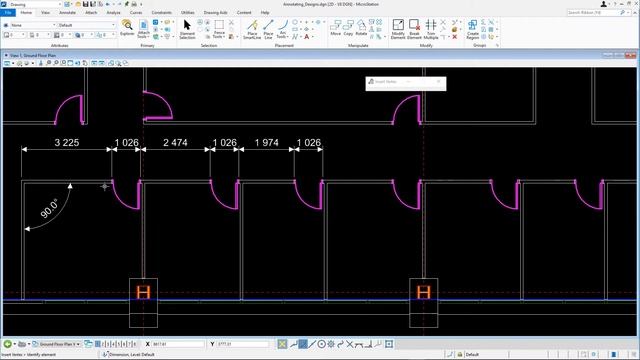Toggle the Perpendicular snap icon
640x360 pixels.
(x=369, y=344)
